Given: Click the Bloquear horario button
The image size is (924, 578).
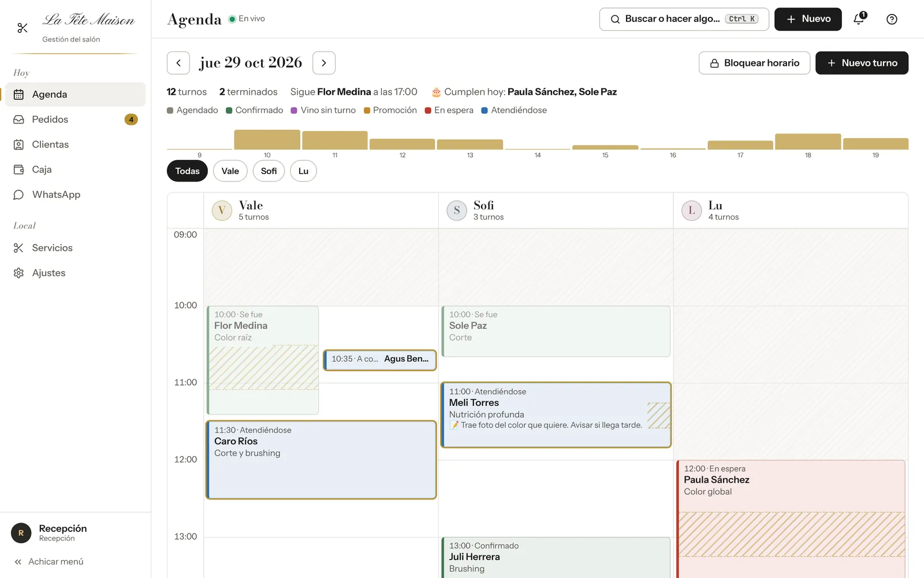Looking at the screenshot, I should (x=754, y=63).
